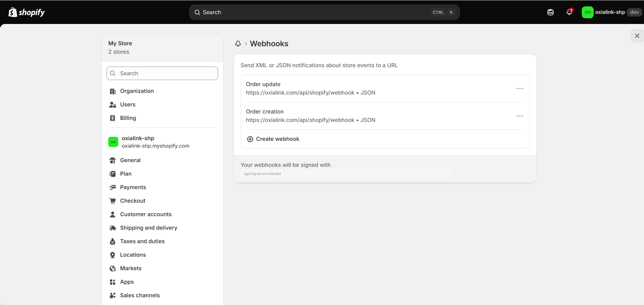Click the Markets globe icon
Image resolution: width=644 pixels, height=305 pixels.
pyautogui.click(x=113, y=269)
